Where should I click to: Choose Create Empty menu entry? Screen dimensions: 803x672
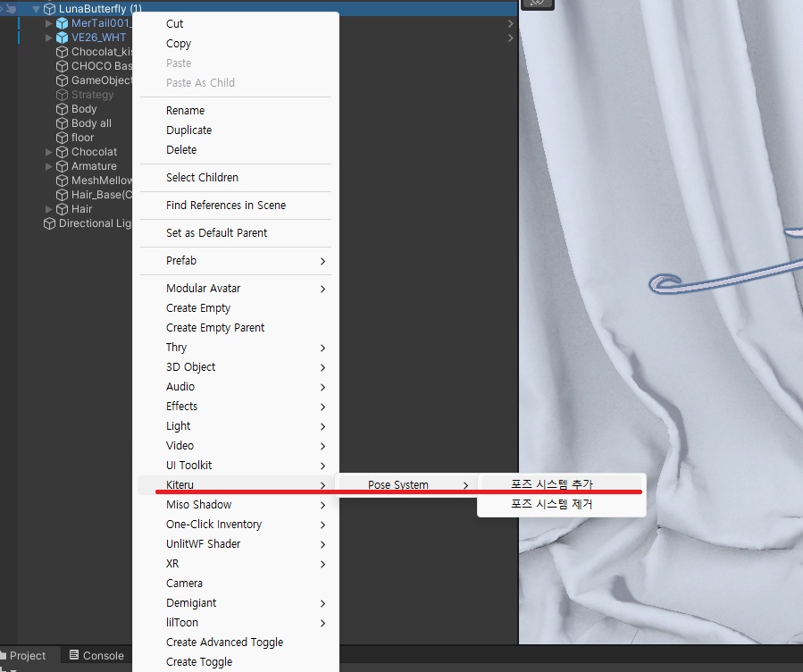click(x=236, y=307)
